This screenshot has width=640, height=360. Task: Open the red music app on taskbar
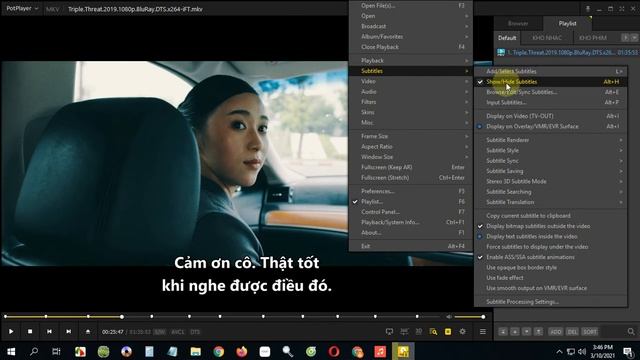click(x=380, y=351)
